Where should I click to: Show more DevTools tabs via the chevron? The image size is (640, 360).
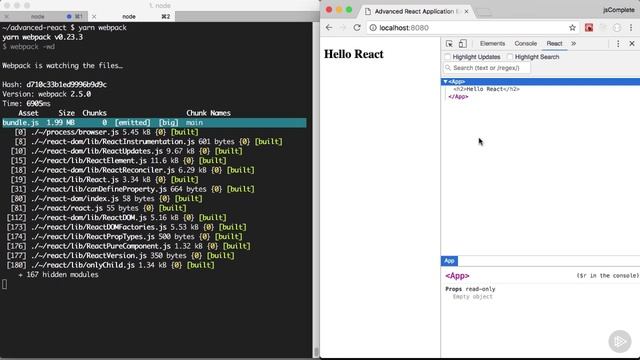click(x=573, y=43)
